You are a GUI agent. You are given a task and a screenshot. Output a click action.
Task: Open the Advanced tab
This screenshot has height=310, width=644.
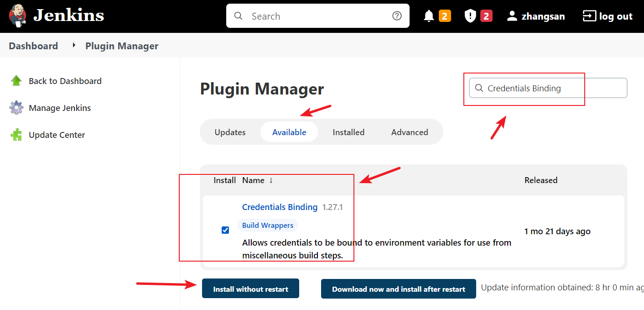pyautogui.click(x=410, y=132)
